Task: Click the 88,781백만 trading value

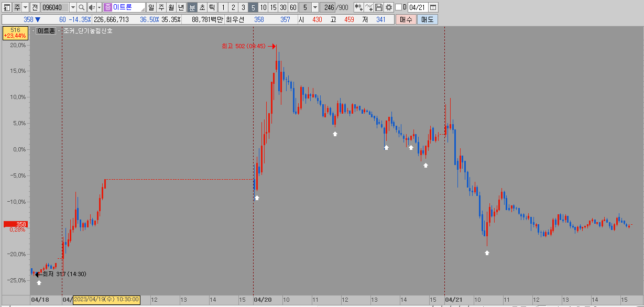Action: point(208,19)
